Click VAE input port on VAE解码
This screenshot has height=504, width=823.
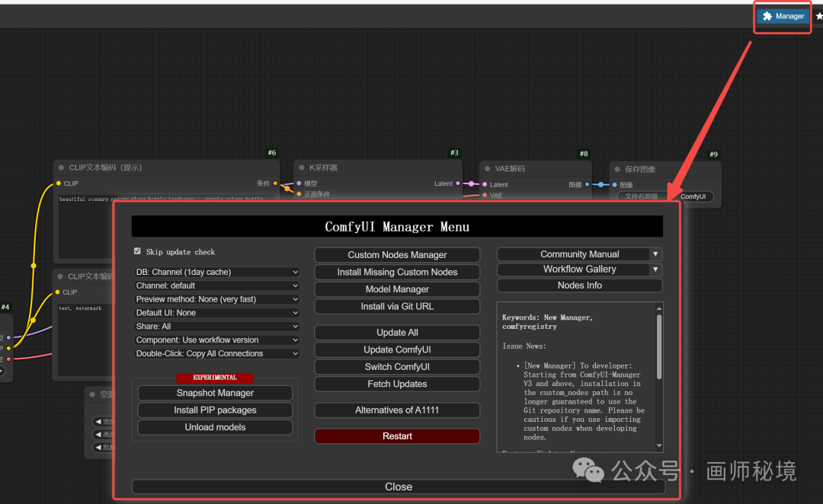(485, 195)
